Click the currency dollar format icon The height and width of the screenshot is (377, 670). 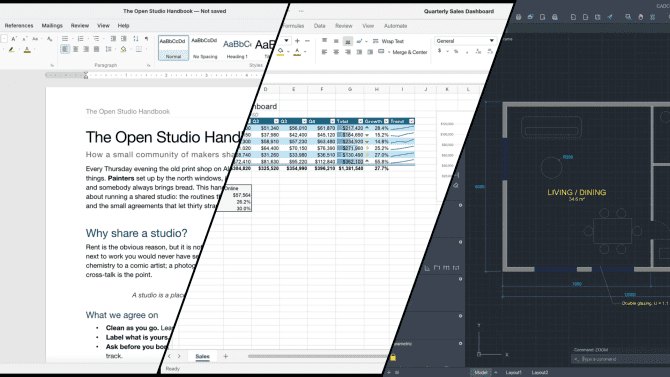click(439, 51)
